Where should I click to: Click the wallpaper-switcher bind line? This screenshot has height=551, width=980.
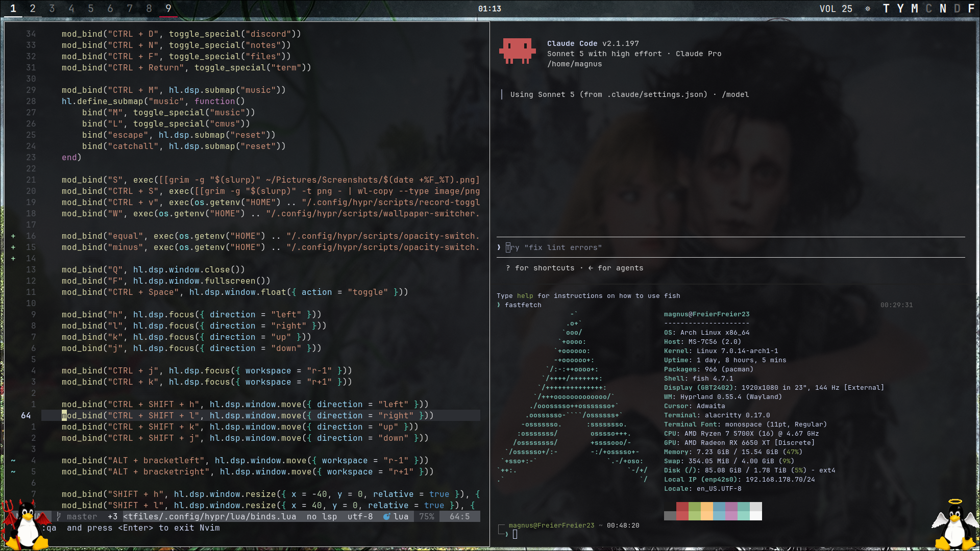pos(271,214)
